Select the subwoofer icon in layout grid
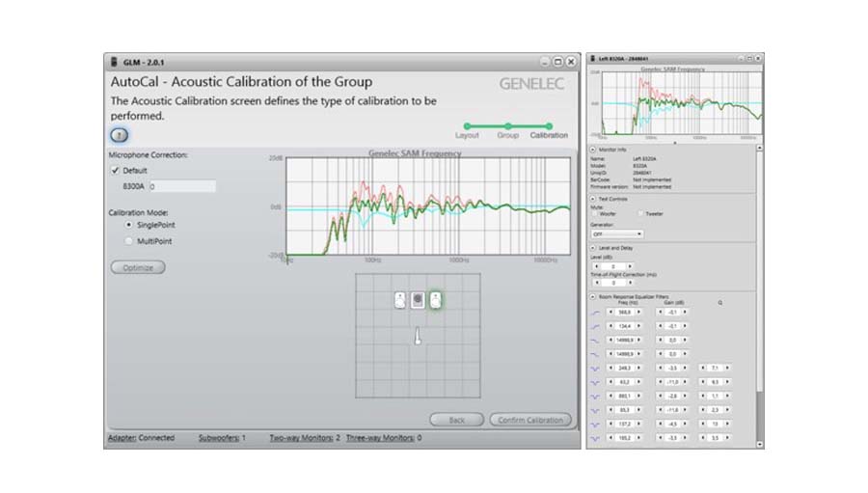Viewport: 868px width, 493px height. tap(418, 300)
